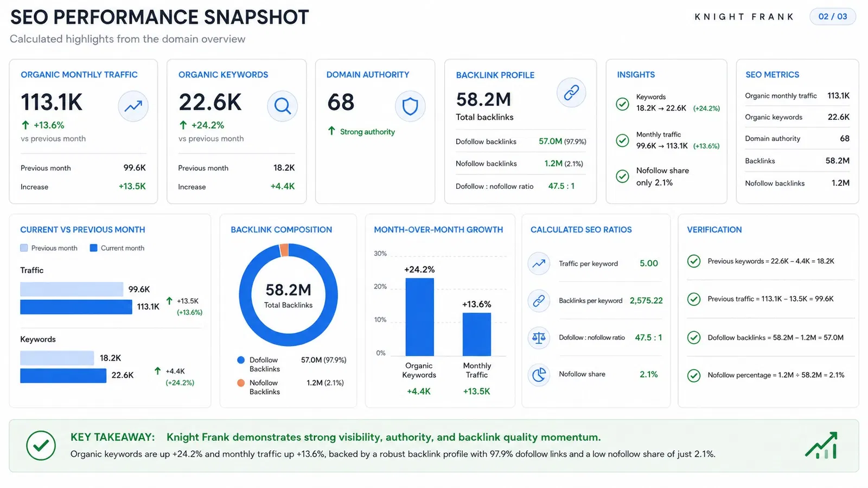This screenshot has width=868, height=488.
Task: Click the DOMAIN AUTHORITY card title
Action: [368, 75]
